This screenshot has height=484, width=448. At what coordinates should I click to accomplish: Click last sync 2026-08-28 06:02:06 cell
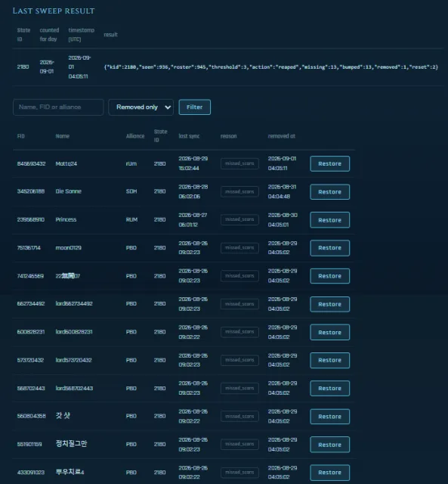[x=193, y=191]
